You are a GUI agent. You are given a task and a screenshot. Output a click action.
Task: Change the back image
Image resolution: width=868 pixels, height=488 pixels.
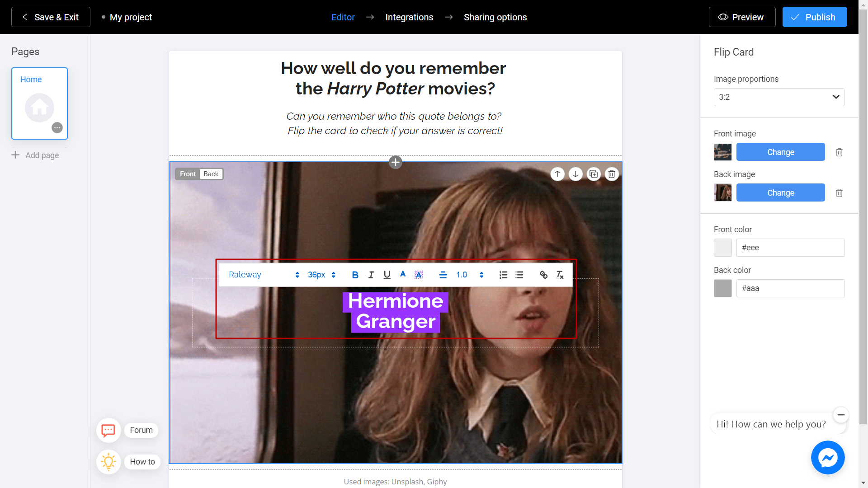tap(780, 193)
